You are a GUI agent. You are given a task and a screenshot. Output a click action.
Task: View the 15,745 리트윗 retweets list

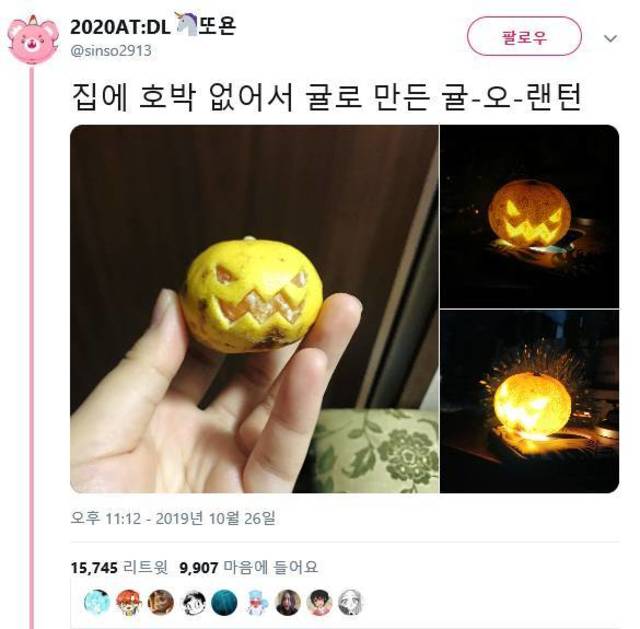(119, 567)
